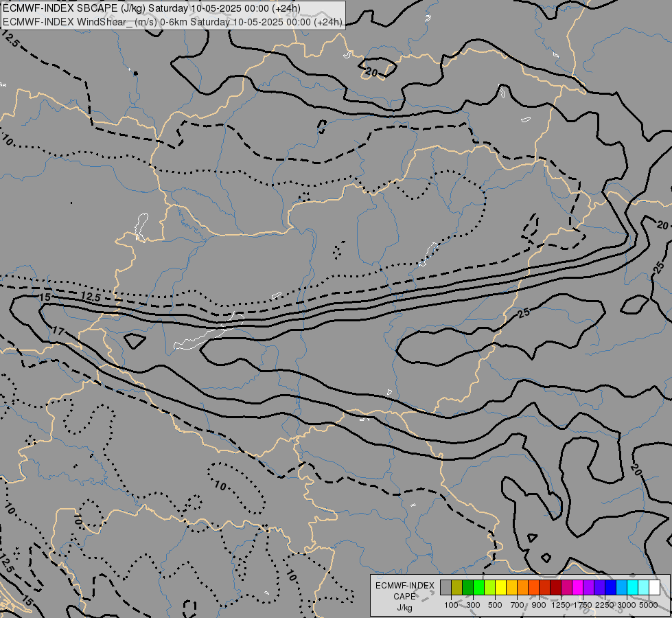This screenshot has width=672, height=618.
Task: Click the '900' legend tick label
Action: (539, 605)
